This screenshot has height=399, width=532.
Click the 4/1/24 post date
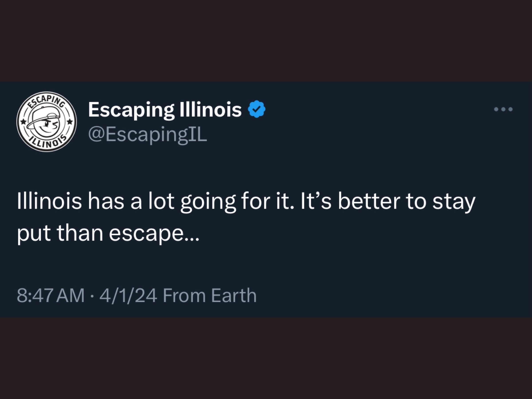[x=128, y=295]
